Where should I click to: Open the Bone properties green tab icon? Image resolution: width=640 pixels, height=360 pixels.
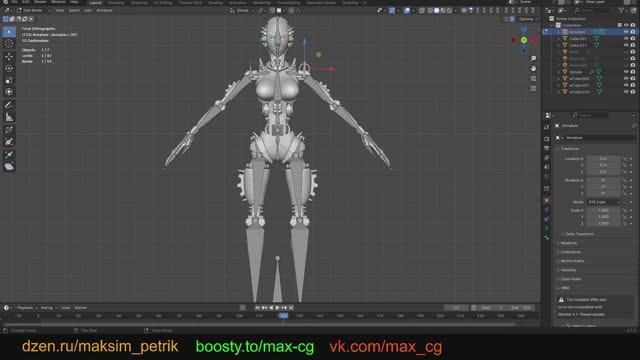point(547,237)
